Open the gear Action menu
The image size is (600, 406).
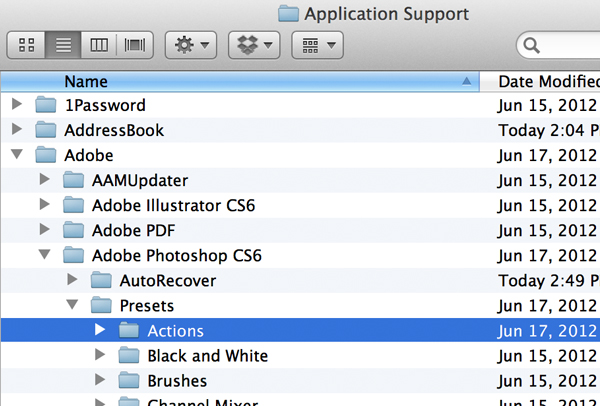(x=191, y=45)
